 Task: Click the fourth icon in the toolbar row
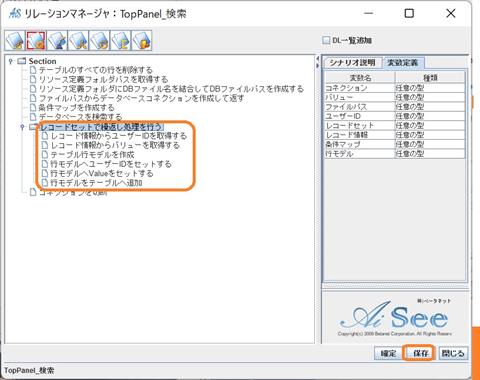pyautogui.click(x=78, y=41)
